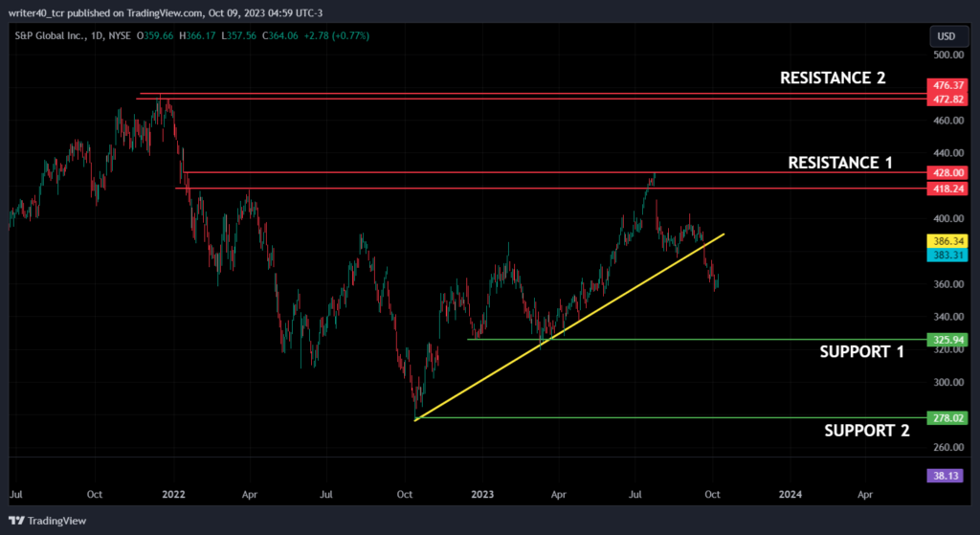Click the TradingView logo
The height and width of the screenshot is (535, 980).
coord(48,521)
